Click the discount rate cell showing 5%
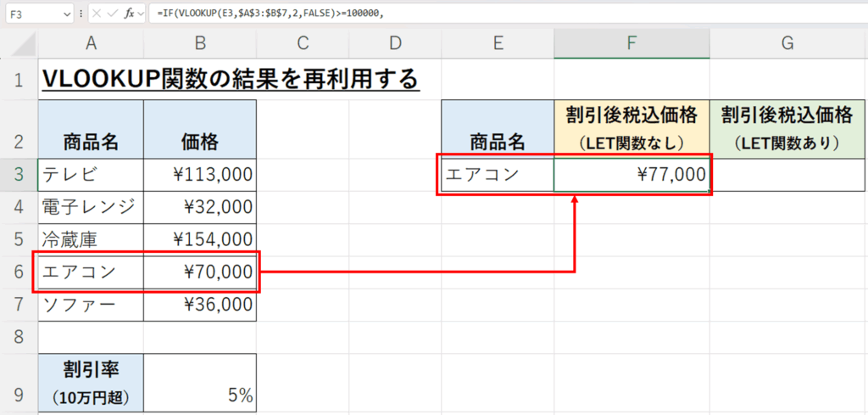The width and height of the screenshot is (868, 415). [199, 384]
